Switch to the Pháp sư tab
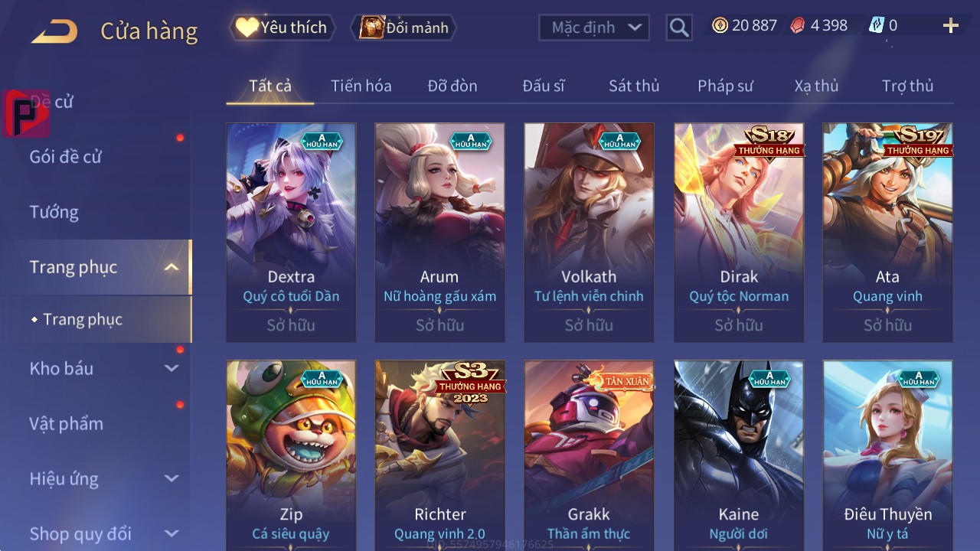Image resolution: width=980 pixels, height=551 pixels. pyautogui.click(x=725, y=86)
